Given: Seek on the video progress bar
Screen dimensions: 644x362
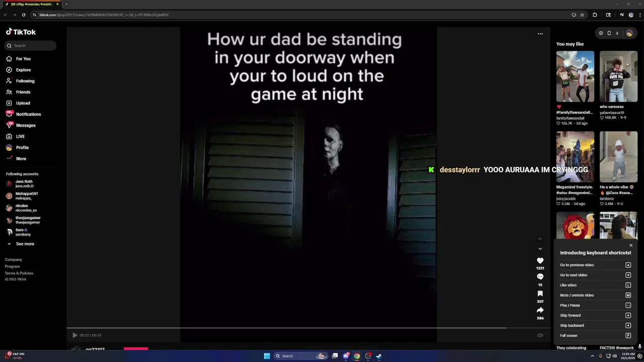Looking at the screenshot, I should tap(308, 328).
